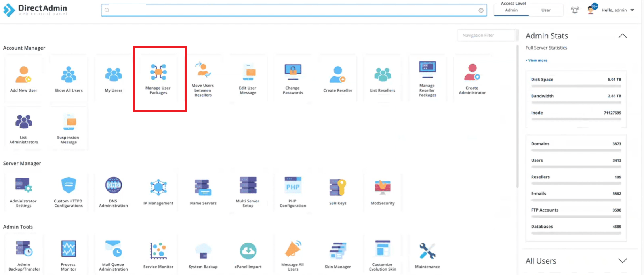Open My Users
This screenshot has width=644, height=275.
[x=113, y=78]
